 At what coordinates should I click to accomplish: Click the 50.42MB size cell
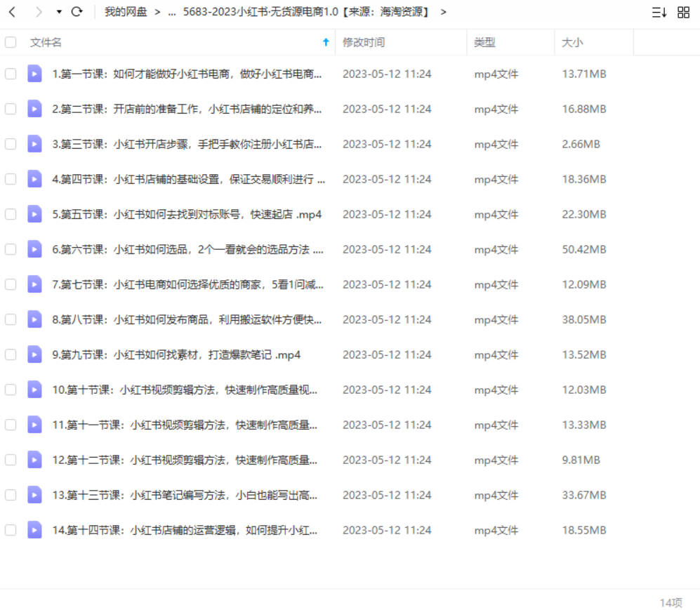point(584,249)
